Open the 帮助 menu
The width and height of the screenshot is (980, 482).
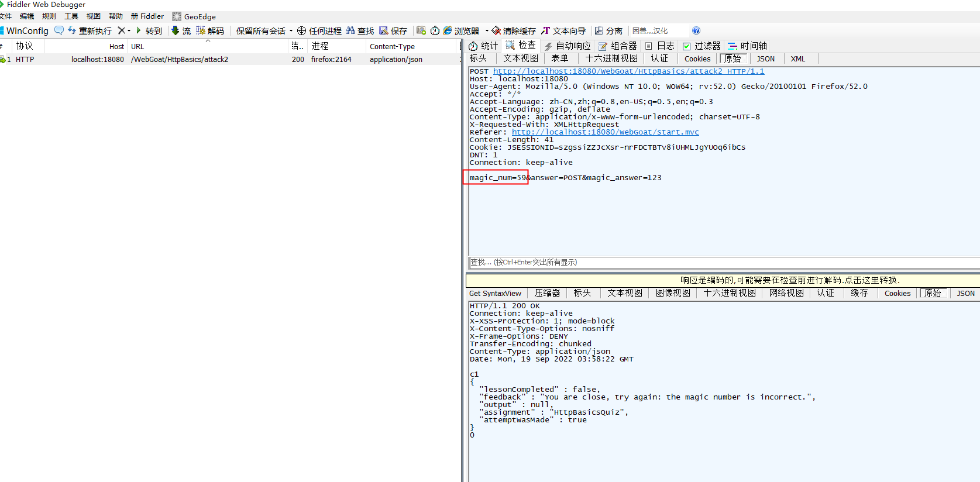pos(116,16)
